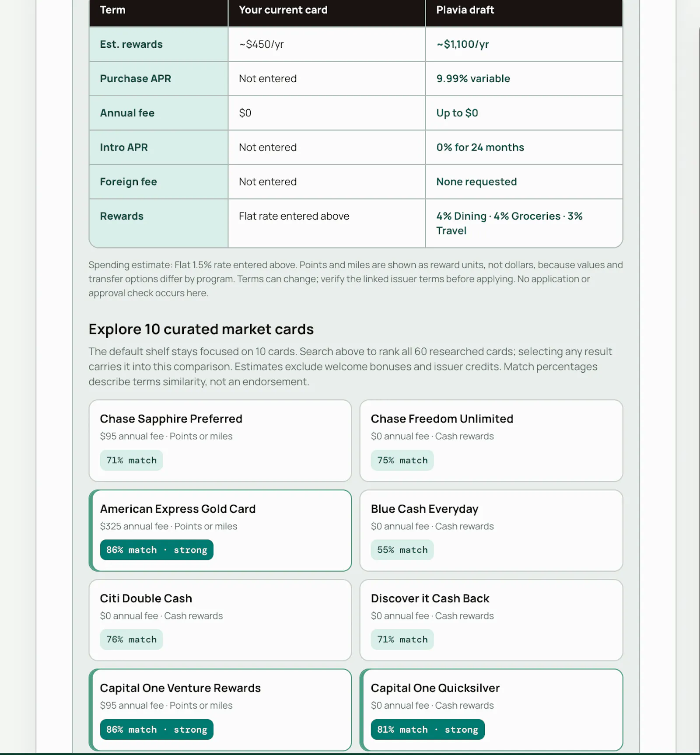Select the Chase Sapphire Preferred card
This screenshot has width=700, height=755.
tap(220, 440)
